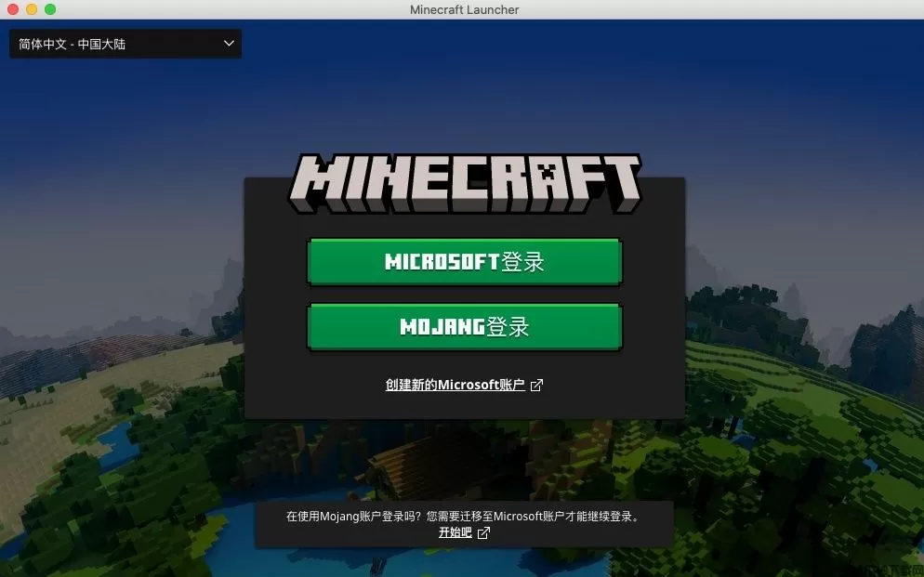Close the Minecraft Launcher window
924x577 pixels.
pyautogui.click(x=13, y=9)
